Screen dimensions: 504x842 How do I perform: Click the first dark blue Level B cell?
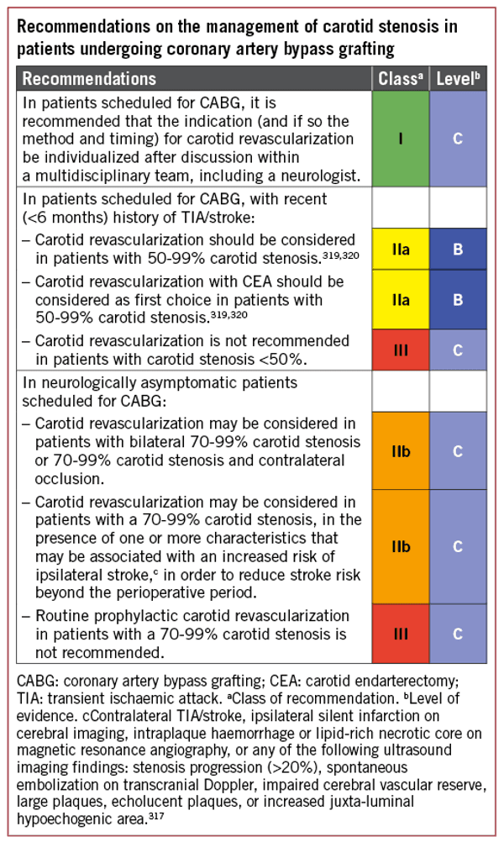tap(458, 250)
